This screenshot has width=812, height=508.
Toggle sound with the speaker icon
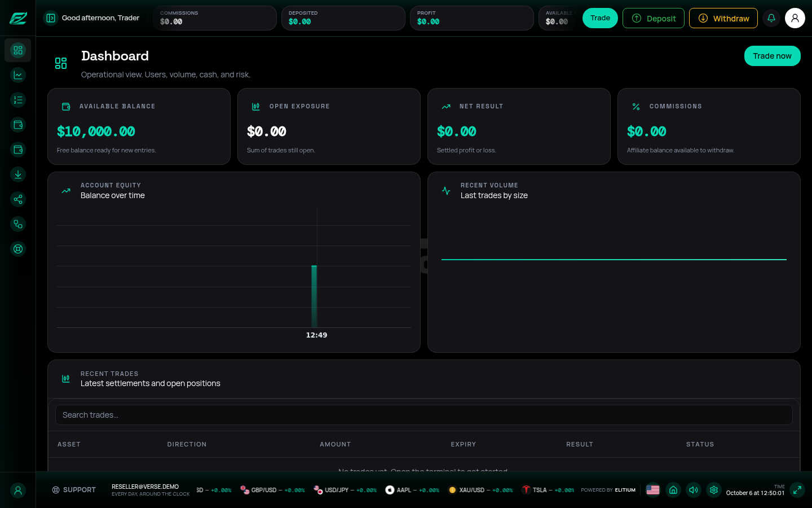[x=694, y=490]
